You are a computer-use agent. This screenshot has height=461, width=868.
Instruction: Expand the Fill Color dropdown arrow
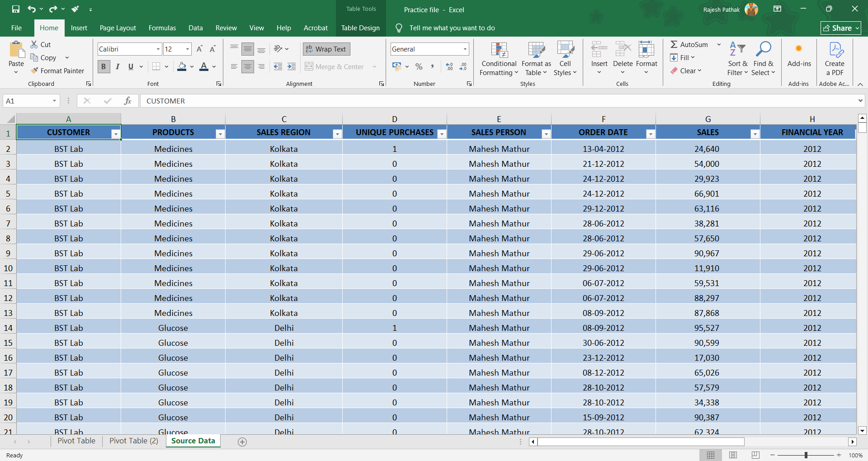[x=192, y=66]
